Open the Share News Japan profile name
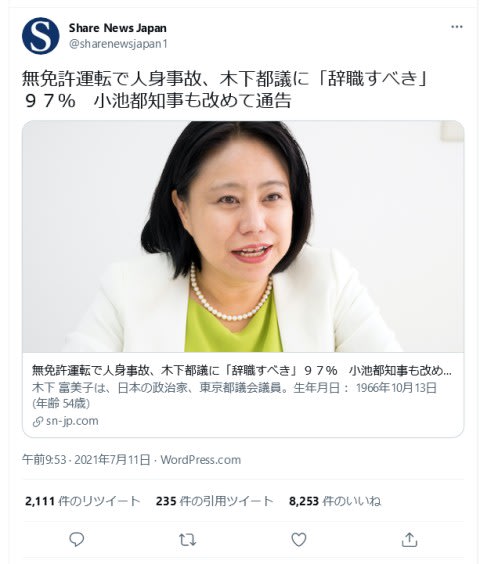This screenshot has width=480, height=564. click(x=118, y=28)
